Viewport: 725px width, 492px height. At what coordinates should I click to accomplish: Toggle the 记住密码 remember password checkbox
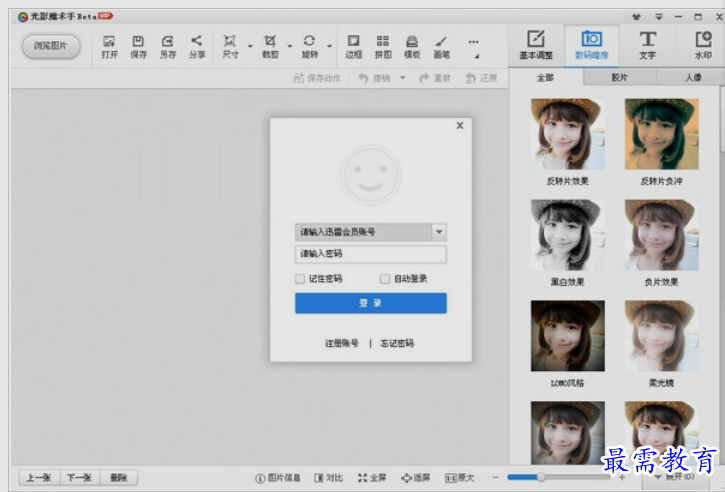coord(300,279)
